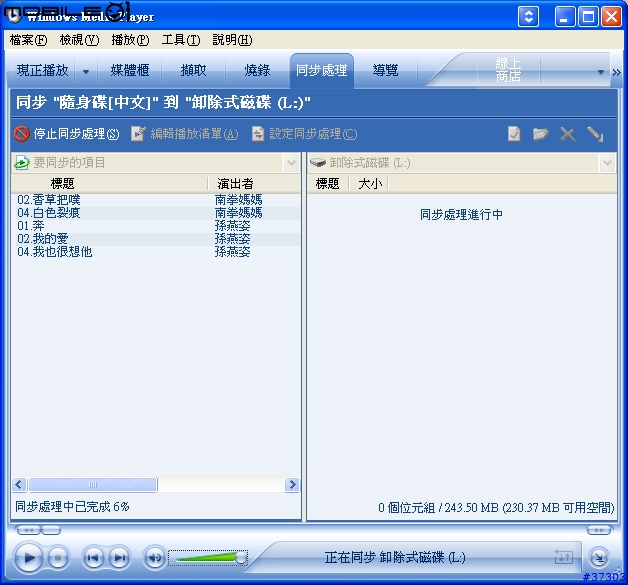Click the Stop playback button

pos(58,557)
